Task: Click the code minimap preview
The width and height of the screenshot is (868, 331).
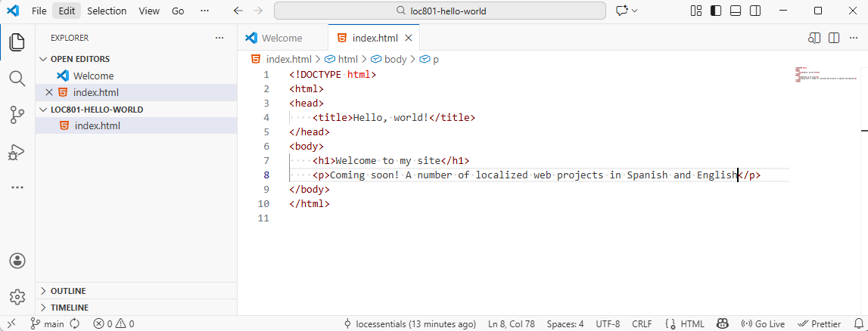Action: pyautogui.click(x=825, y=75)
